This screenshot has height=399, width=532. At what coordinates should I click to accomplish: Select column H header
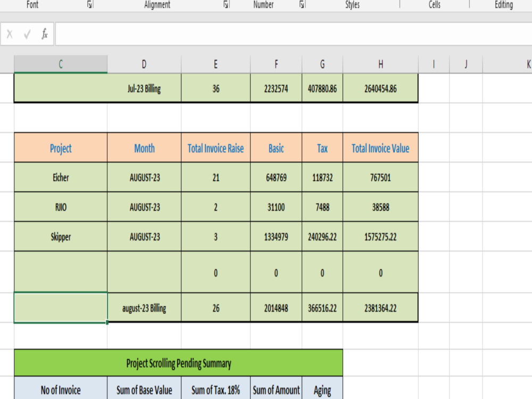coord(381,64)
